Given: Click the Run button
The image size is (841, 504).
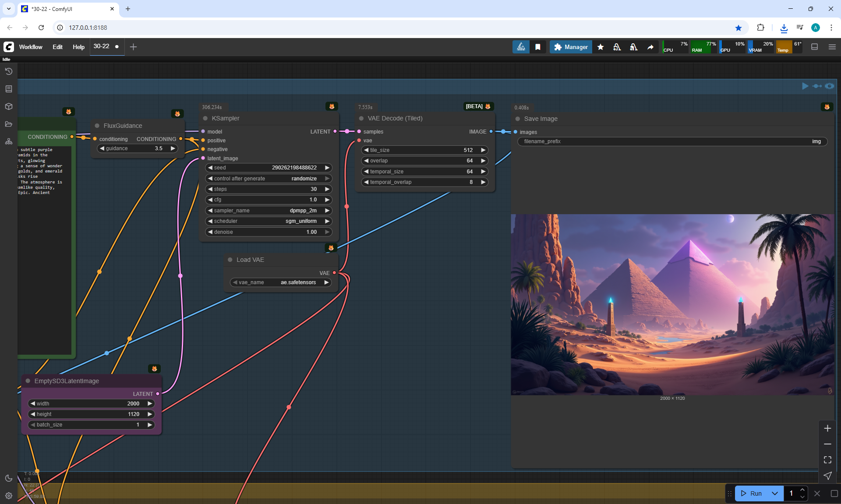Looking at the screenshot, I should point(752,493).
